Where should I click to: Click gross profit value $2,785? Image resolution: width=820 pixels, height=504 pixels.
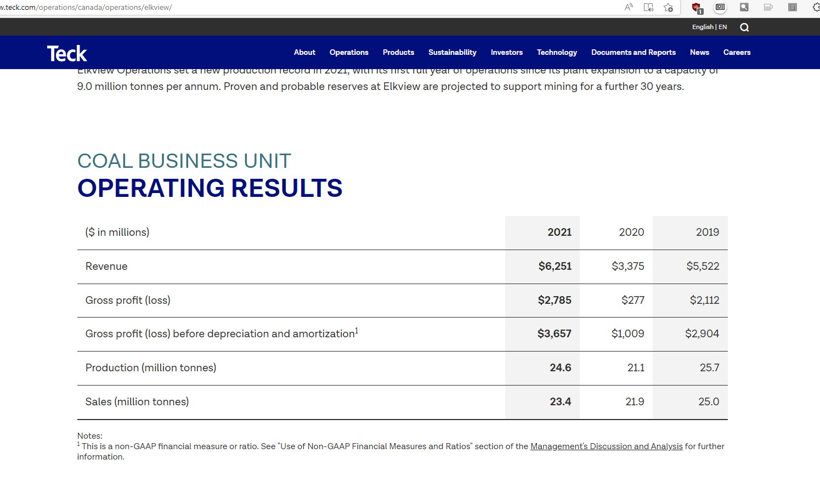pos(555,300)
